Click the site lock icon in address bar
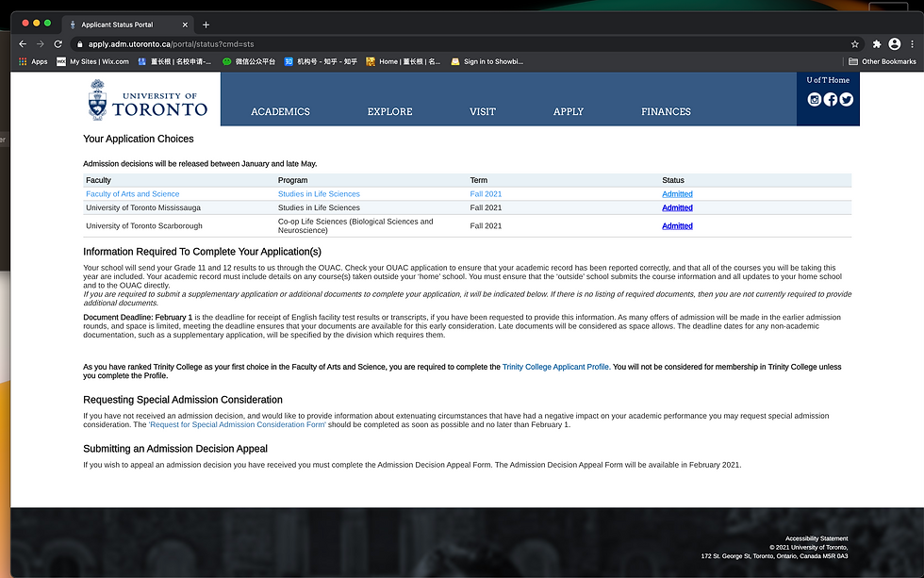The height and width of the screenshot is (578, 924). [x=79, y=44]
